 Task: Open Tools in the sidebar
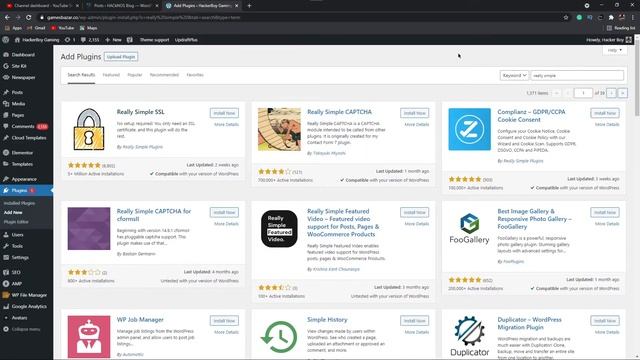(17, 247)
